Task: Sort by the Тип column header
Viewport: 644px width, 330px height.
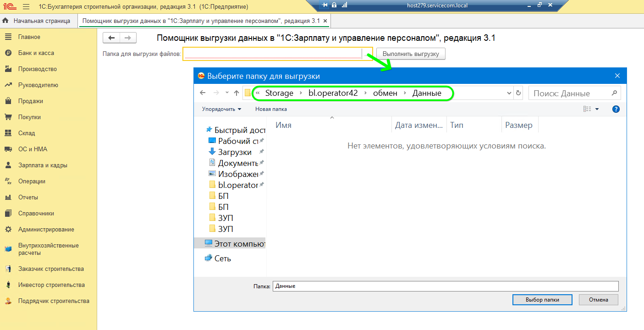Action: pyautogui.click(x=474, y=125)
